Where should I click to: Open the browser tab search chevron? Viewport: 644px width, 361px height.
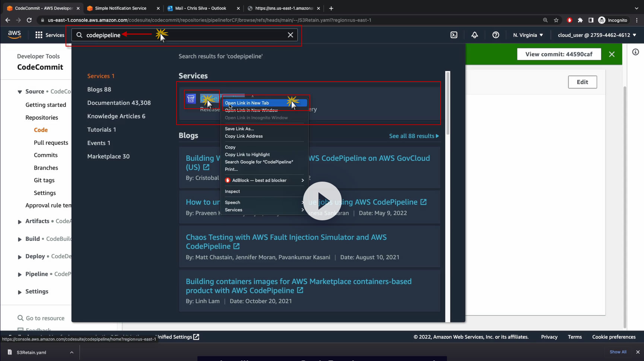click(x=637, y=8)
